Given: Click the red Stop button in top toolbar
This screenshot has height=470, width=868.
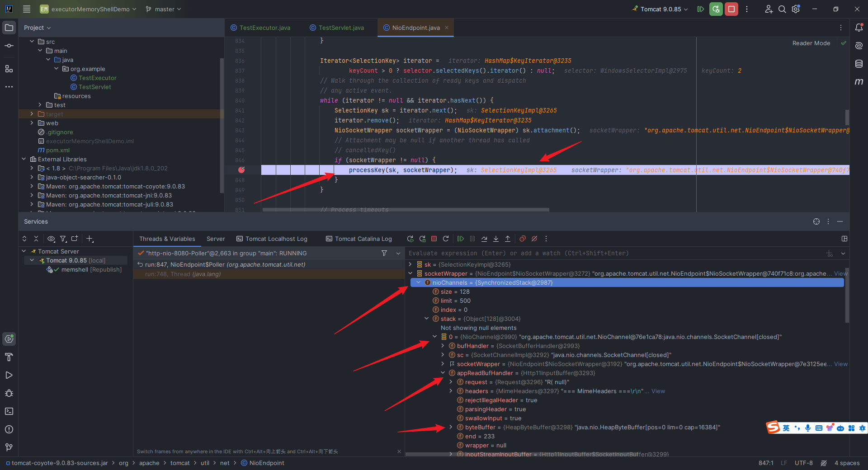Looking at the screenshot, I should pyautogui.click(x=731, y=9).
